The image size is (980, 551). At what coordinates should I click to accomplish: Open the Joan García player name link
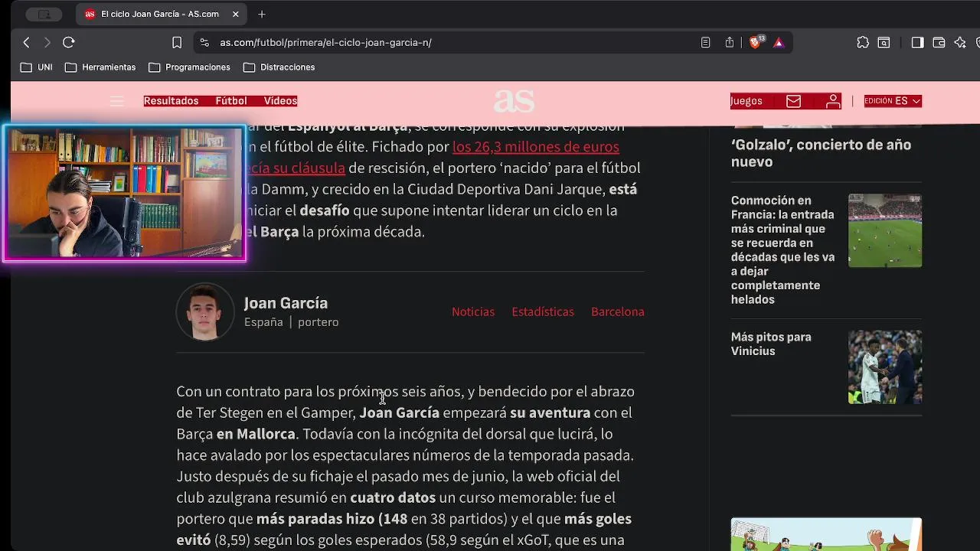[286, 303]
